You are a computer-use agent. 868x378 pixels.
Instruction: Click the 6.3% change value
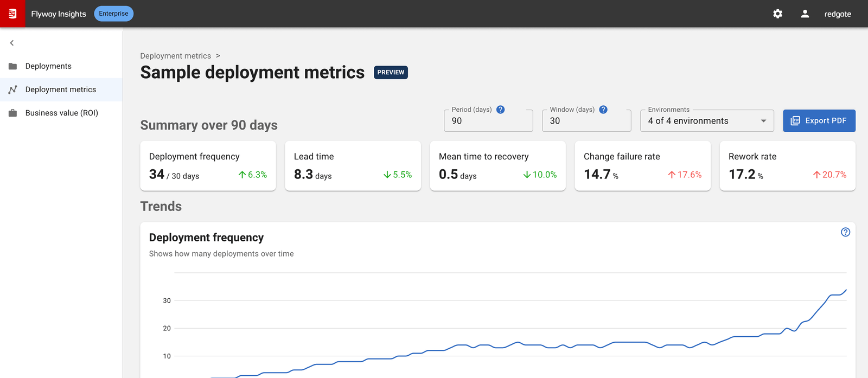pyautogui.click(x=257, y=175)
